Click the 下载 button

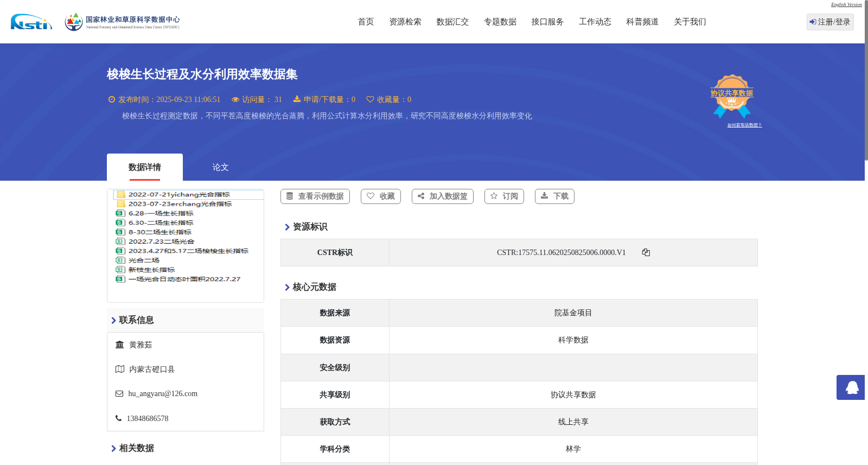click(x=554, y=196)
